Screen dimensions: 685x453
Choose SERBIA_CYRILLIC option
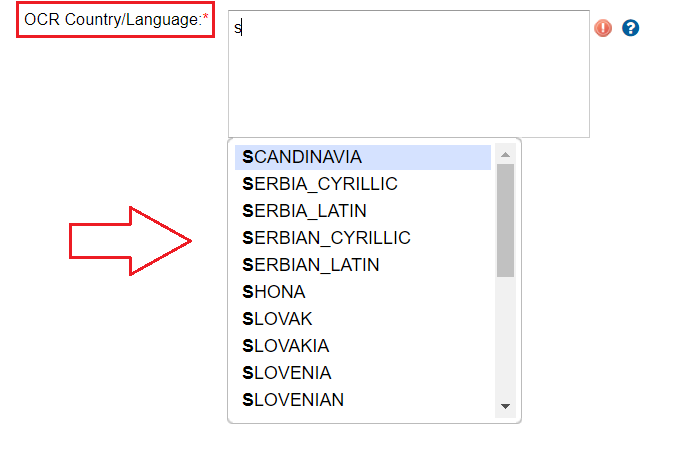click(320, 184)
